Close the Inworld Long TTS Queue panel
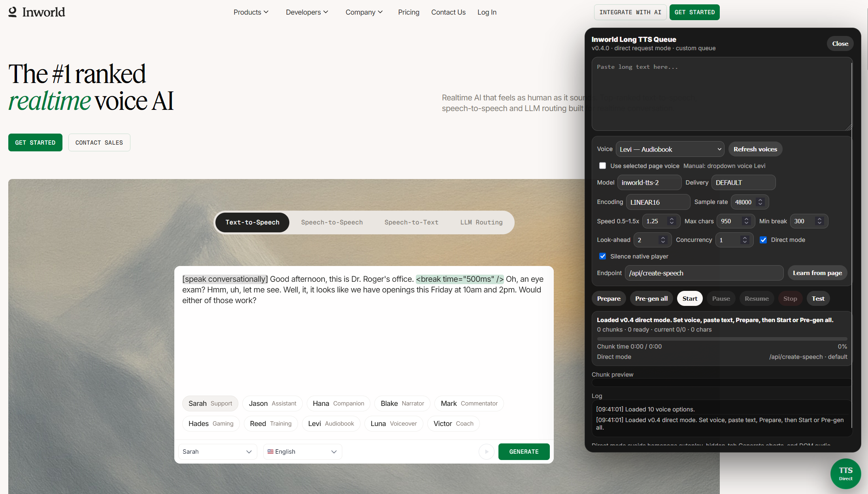Viewport: 868px width, 494px height. pyautogui.click(x=840, y=44)
